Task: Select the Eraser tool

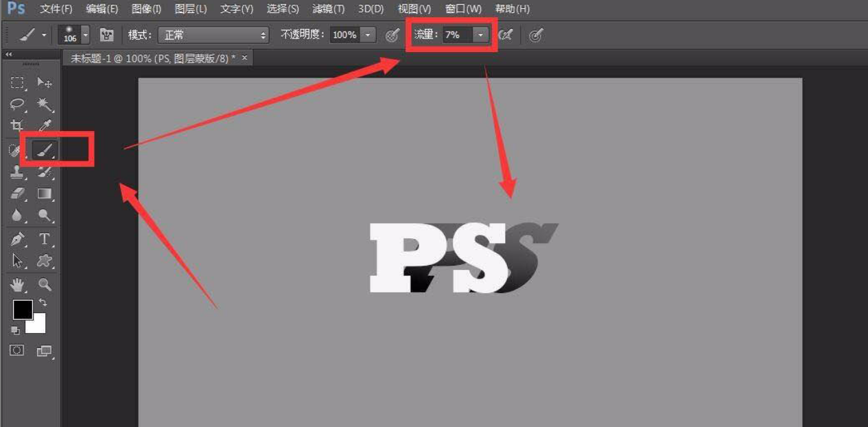Action: point(17,194)
